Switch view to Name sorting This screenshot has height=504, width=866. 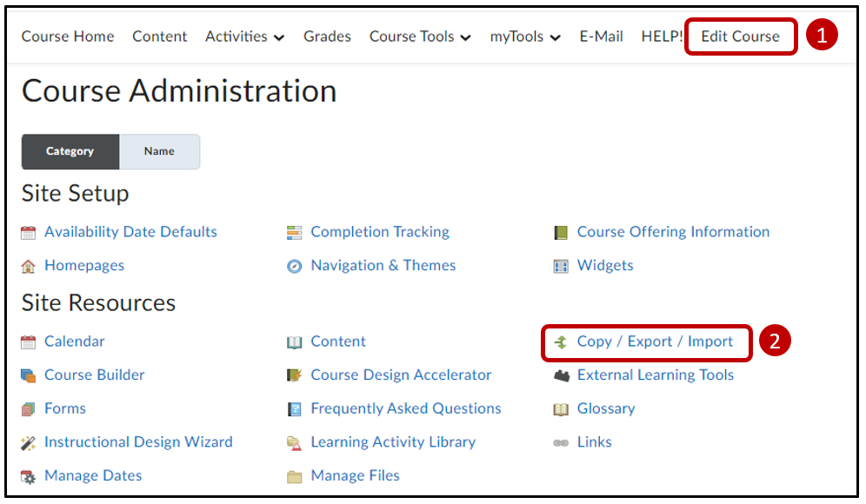click(159, 151)
